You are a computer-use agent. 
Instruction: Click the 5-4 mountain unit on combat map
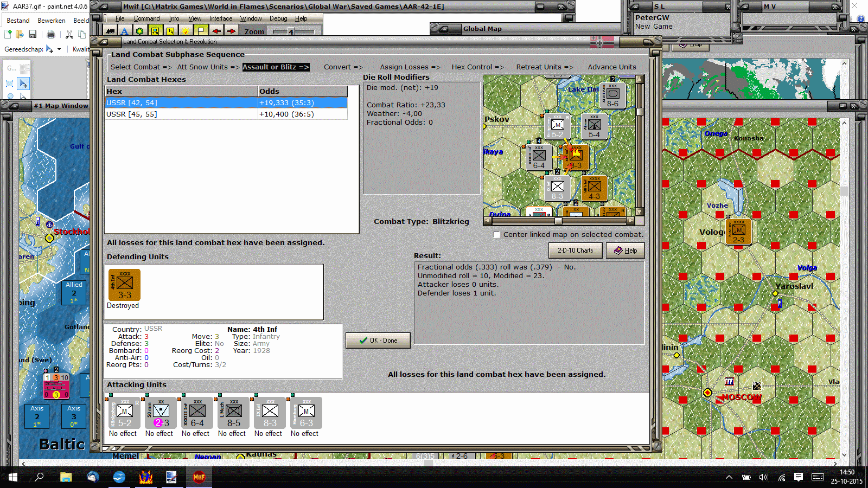tap(594, 126)
